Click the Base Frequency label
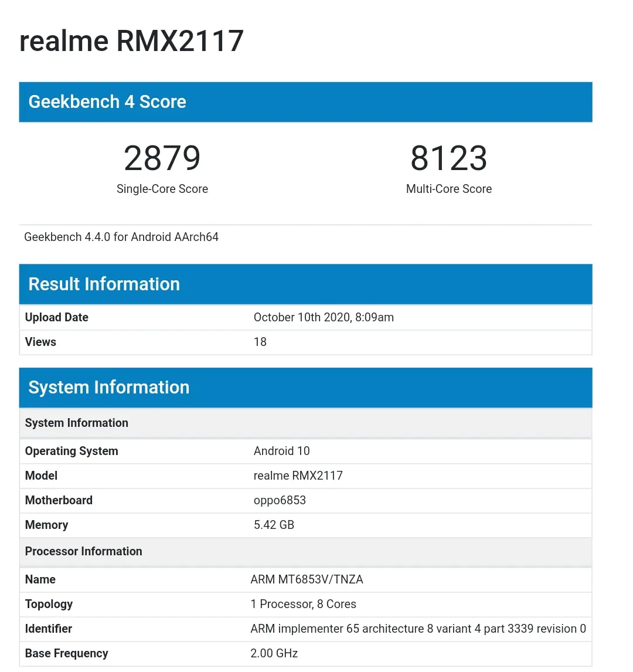The width and height of the screenshot is (633, 672). click(66, 654)
